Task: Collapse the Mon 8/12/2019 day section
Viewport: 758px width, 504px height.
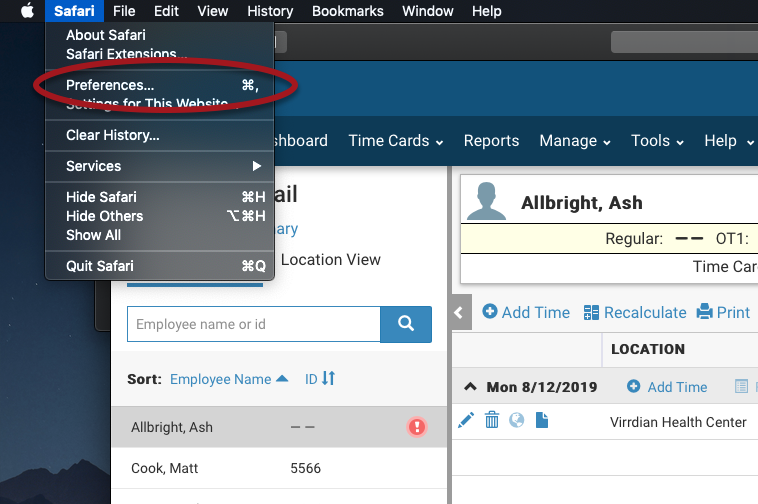Action: pos(470,387)
